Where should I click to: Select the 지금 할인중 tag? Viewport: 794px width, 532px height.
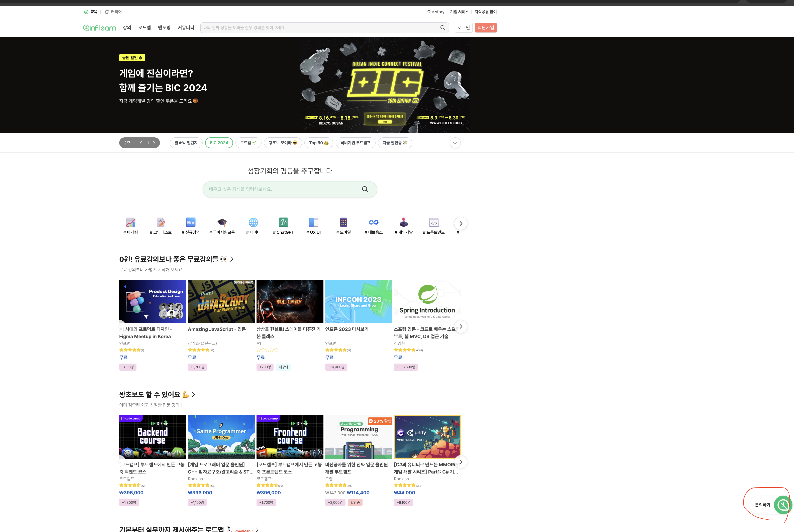click(395, 143)
